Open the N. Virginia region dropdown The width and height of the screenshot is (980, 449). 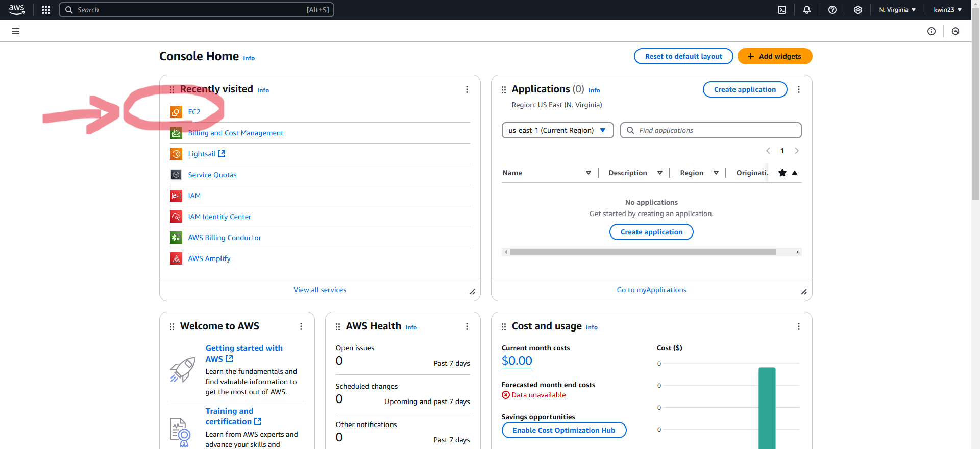[897, 10]
